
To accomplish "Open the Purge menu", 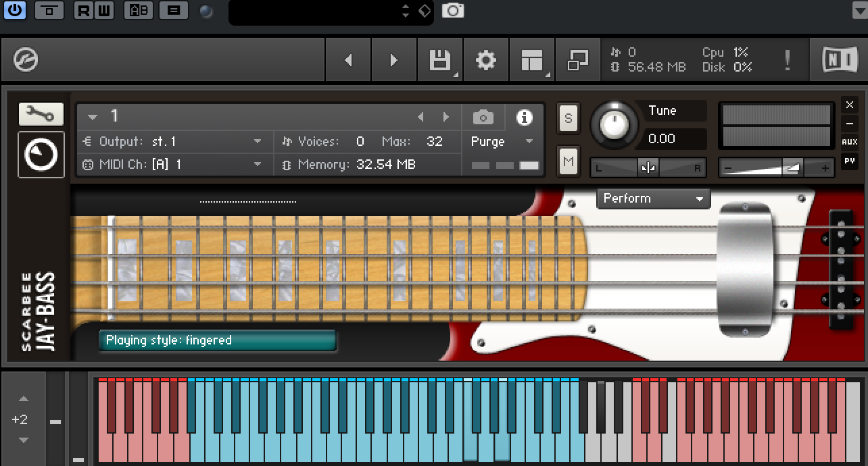I will pyautogui.click(x=502, y=142).
